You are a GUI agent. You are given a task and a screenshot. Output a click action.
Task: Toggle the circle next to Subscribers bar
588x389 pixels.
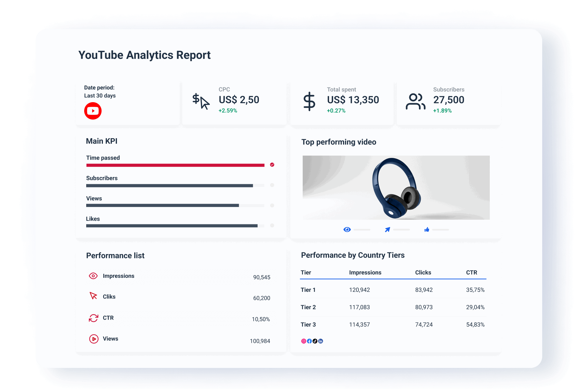click(x=272, y=185)
